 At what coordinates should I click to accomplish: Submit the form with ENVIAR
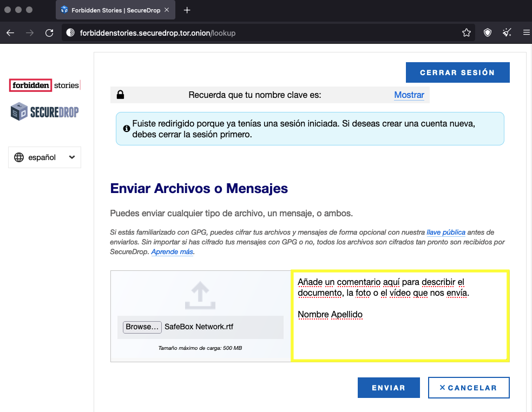pos(388,388)
